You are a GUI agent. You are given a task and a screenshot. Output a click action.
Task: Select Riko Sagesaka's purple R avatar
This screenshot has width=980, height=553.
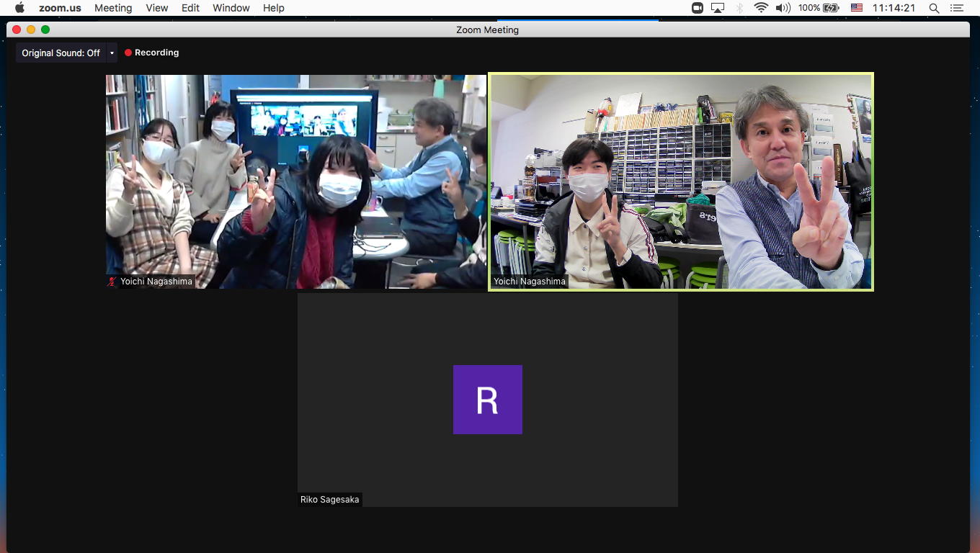coord(487,400)
